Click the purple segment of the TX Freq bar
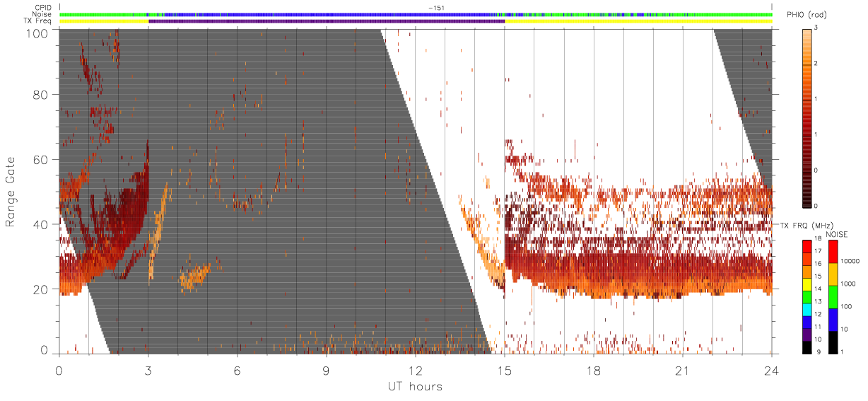Image resolution: width=868 pixels, height=401 pixels. click(x=327, y=21)
